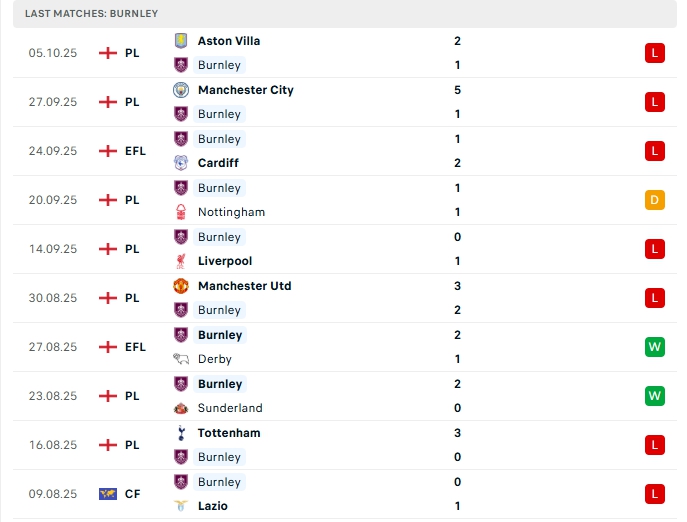
Task: Click the Manchester Utd club crest
Action: point(181,286)
